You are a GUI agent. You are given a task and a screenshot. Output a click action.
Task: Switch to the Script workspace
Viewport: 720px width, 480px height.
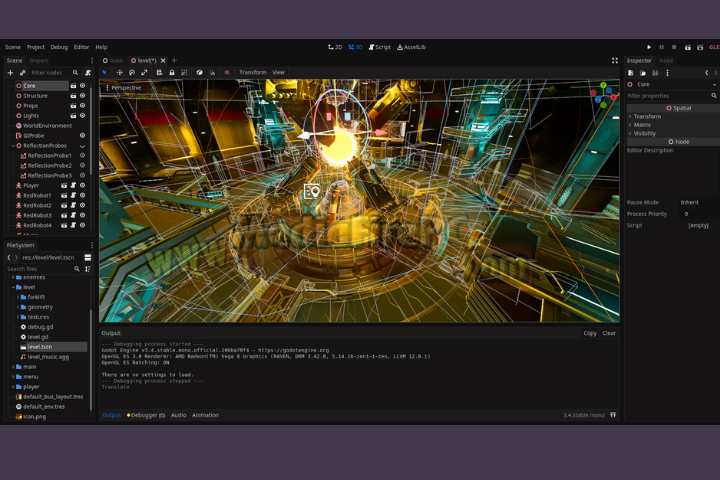tap(380, 47)
